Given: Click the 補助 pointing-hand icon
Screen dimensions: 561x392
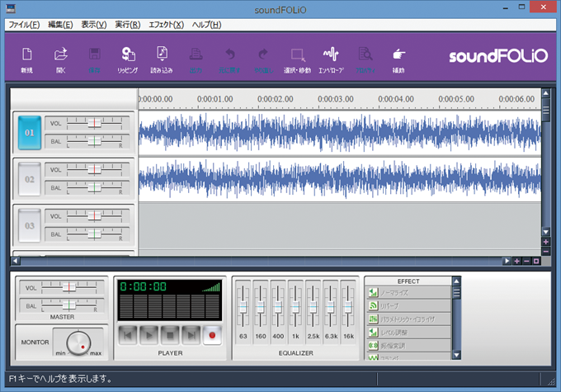Looking at the screenshot, I should tap(398, 59).
